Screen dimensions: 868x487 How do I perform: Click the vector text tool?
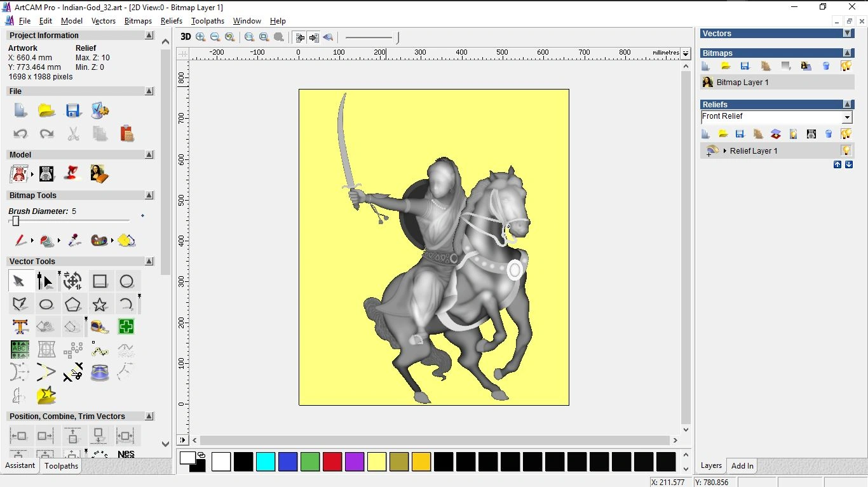tap(20, 327)
